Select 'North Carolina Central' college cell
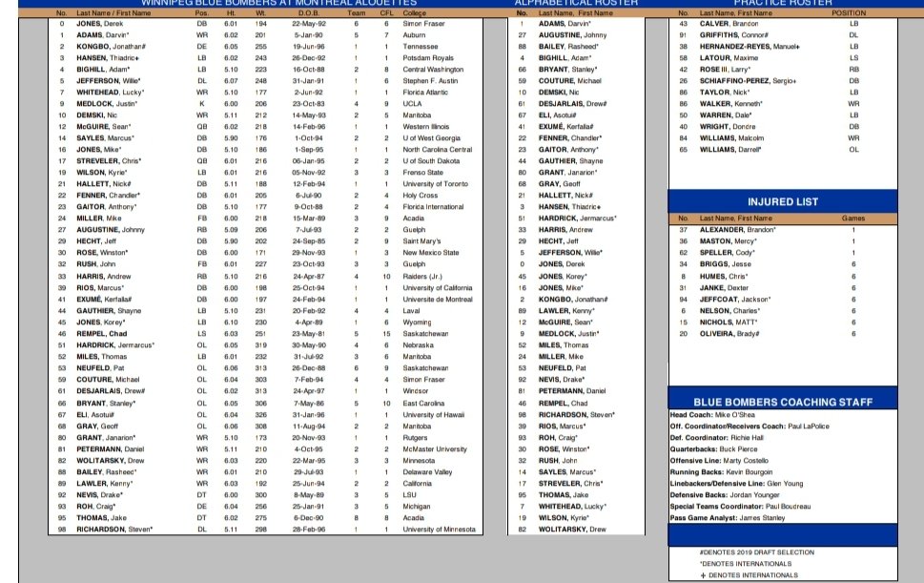The width and height of the screenshot is (924, 583). click(438, 150)
